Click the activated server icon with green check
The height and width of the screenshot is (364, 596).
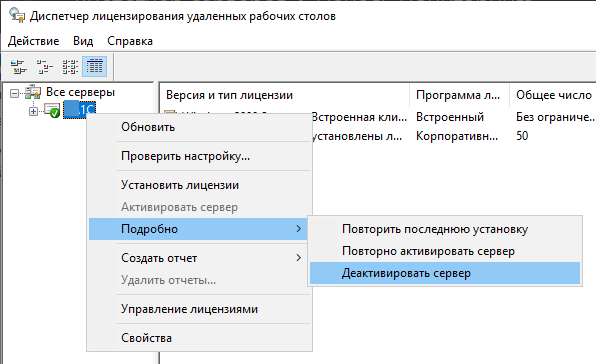point(52,111)
